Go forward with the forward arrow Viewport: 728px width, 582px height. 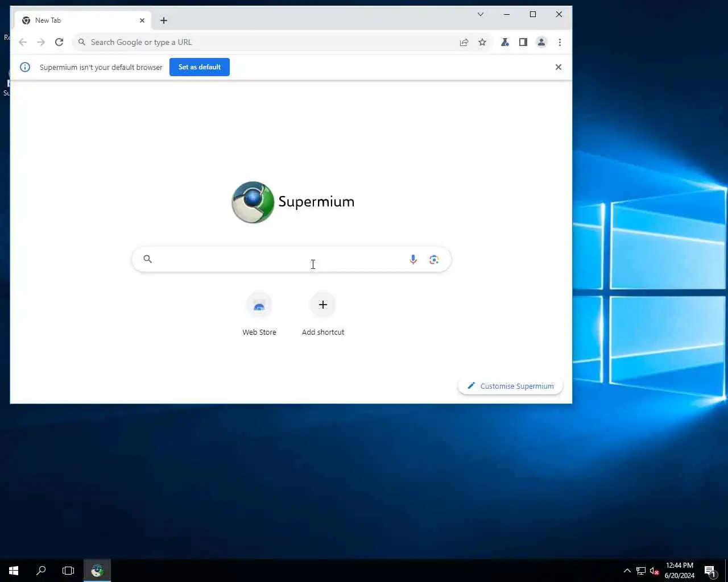click(41, 42)
